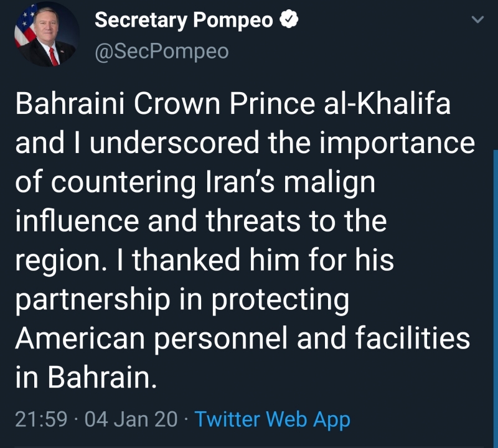Click the blue verified badge

click(289, 21)
